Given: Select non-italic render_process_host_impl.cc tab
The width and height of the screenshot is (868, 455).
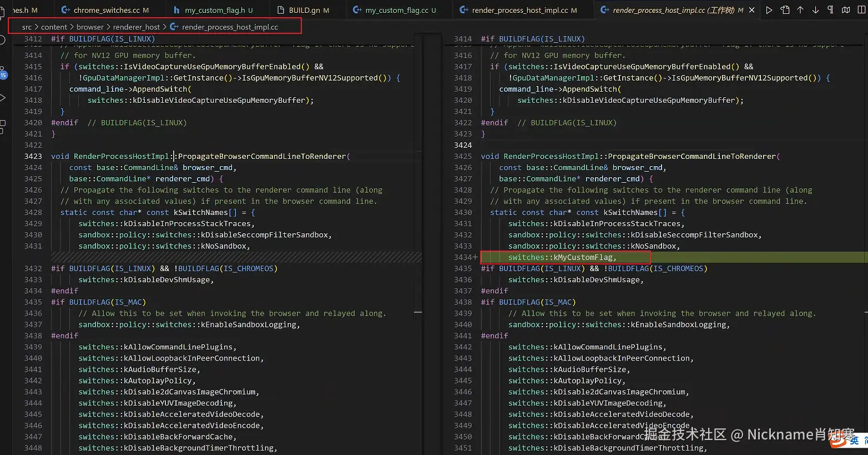Looking at the screenshot, I should click(x=523, y=10).
